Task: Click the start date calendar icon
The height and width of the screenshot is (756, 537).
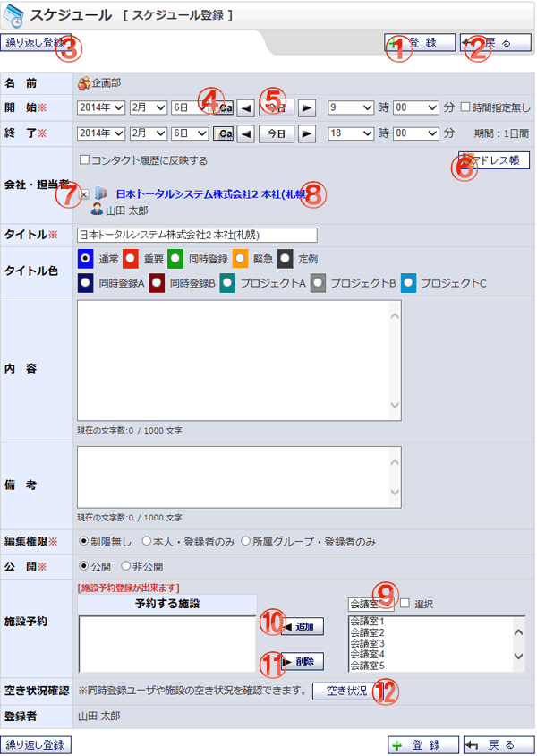Action: click(225, 107)
